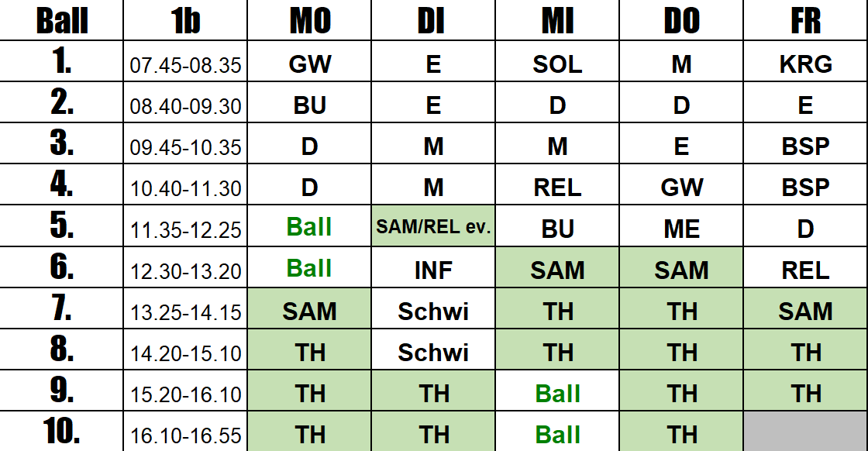Select the GW cell on Monday first period
868x451 pixels.
tap(309, 61)
